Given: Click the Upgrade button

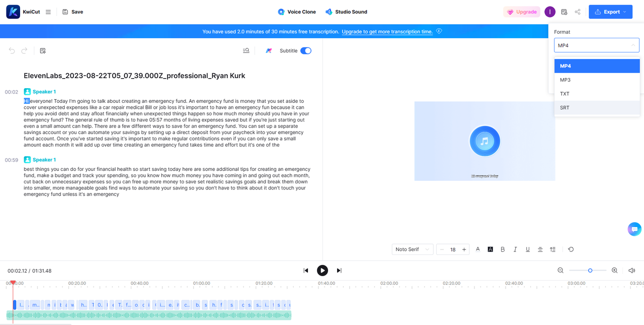Looking at the screenshot, I should 522,12.
